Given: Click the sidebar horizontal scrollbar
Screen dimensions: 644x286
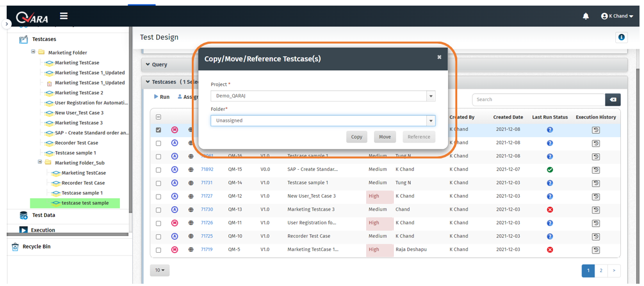Looking at the screenshot, I should (67, 235).
